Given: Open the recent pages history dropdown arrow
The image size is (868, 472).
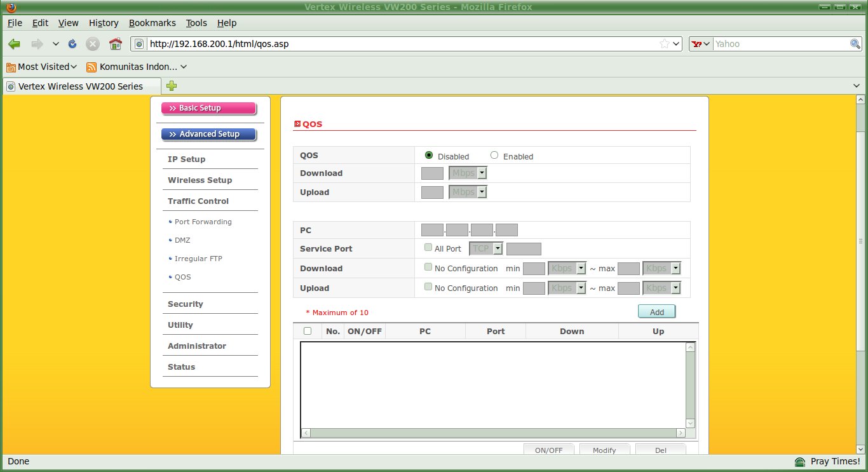Looking at the screenshot, I should [56, 44].
